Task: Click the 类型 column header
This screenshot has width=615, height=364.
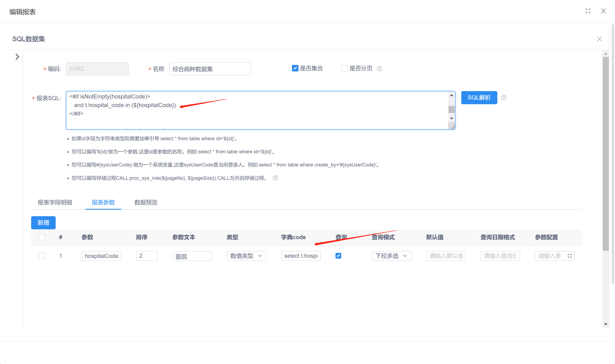Action: (232, 237)
